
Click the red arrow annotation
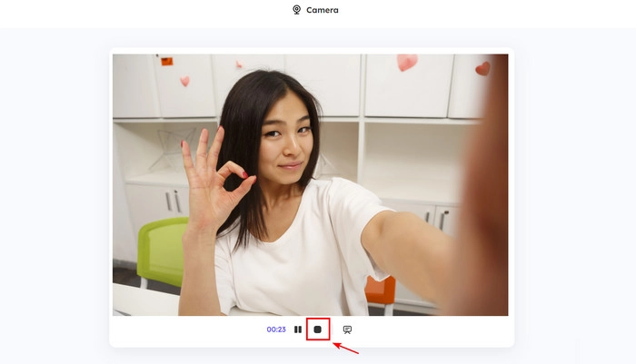[x=346, y=347]
